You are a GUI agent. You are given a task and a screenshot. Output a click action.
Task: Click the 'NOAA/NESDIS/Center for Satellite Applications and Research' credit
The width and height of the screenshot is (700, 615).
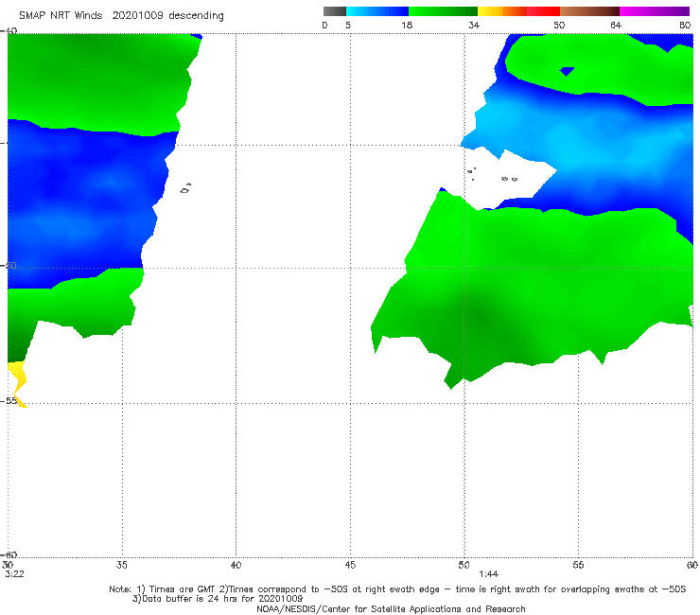(391, 608)
